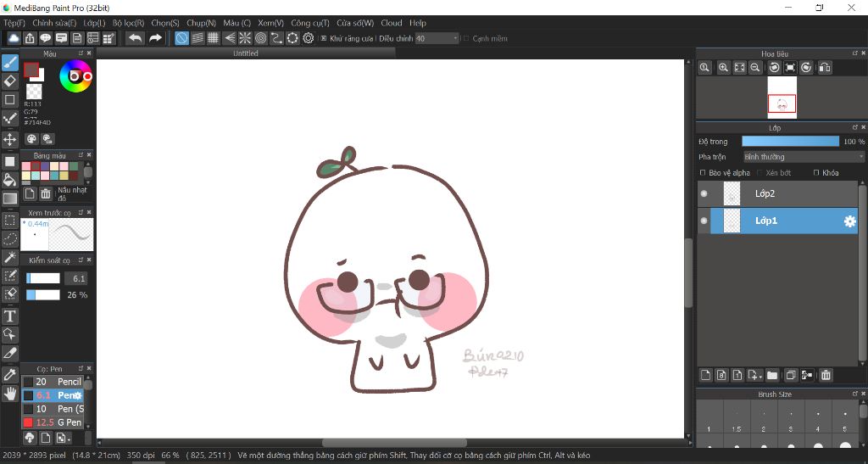The width and height of the screenshot is (868, 464).
Task: Toggle the Khử răng cưa checkbox
Action: [x=324, y=38]
